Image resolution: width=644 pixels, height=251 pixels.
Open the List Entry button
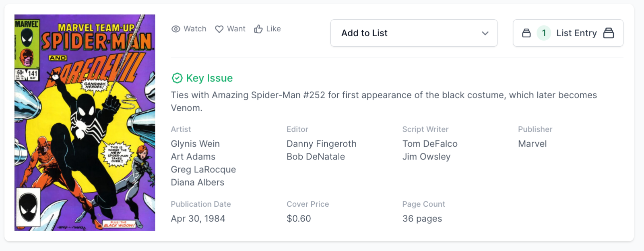pos(576,33)
